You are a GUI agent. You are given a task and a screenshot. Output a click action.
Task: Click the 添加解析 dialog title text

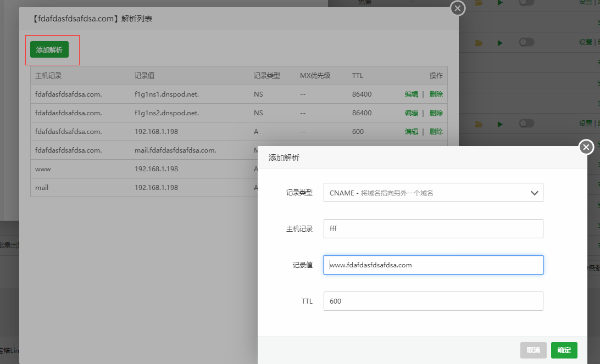pos(284,158)
